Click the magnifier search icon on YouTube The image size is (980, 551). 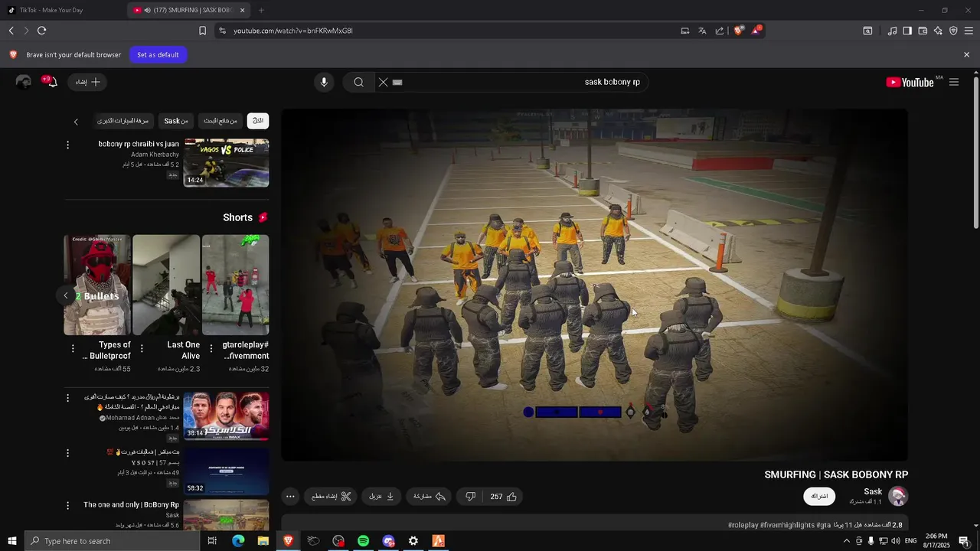358,82
